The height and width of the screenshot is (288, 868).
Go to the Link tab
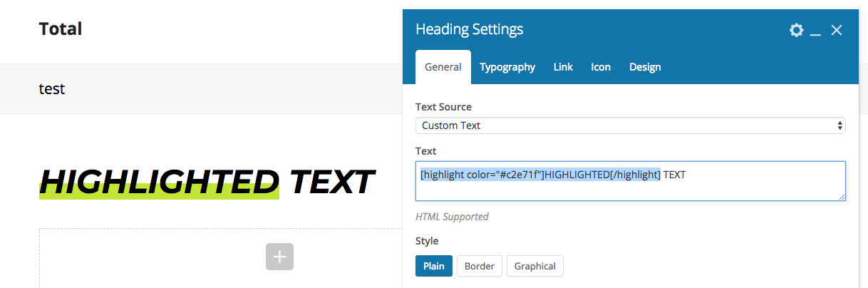(x=563, y=67)
